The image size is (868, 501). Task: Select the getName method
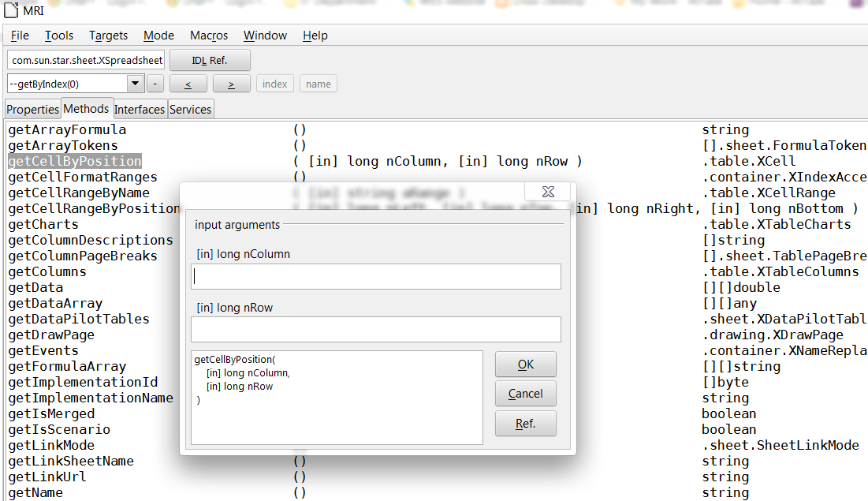(35, 492)
